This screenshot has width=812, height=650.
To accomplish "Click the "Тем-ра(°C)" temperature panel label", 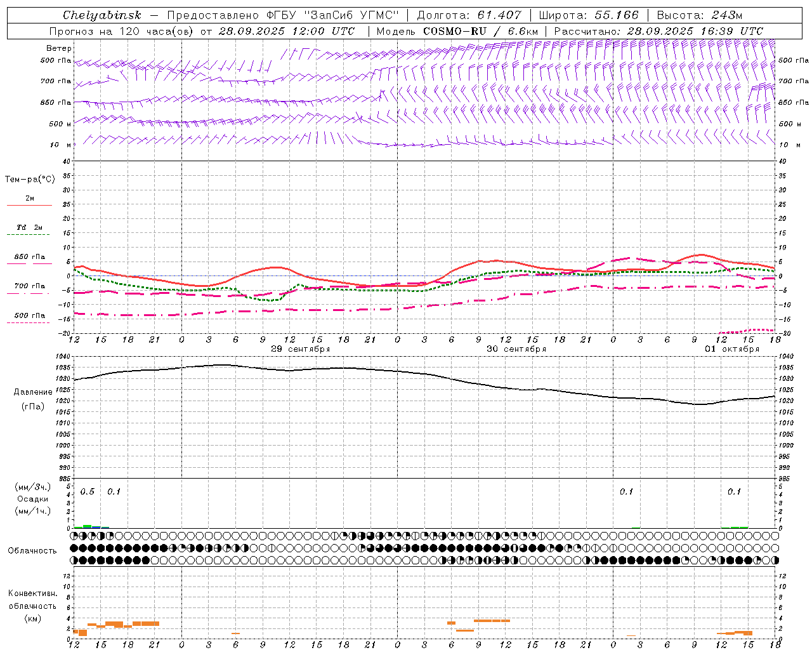I will 30,180.
